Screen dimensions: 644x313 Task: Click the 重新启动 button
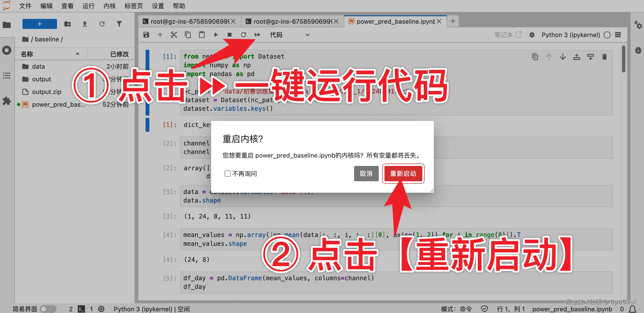pyautogui.click(x=403, y=173)
